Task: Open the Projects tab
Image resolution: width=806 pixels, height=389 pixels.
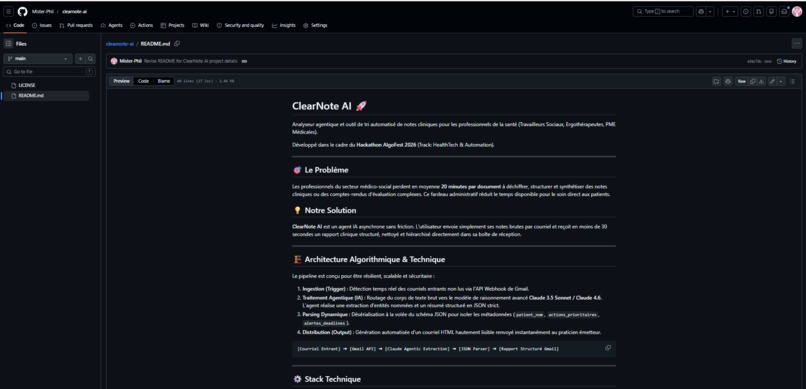Action: pos(173,25)
